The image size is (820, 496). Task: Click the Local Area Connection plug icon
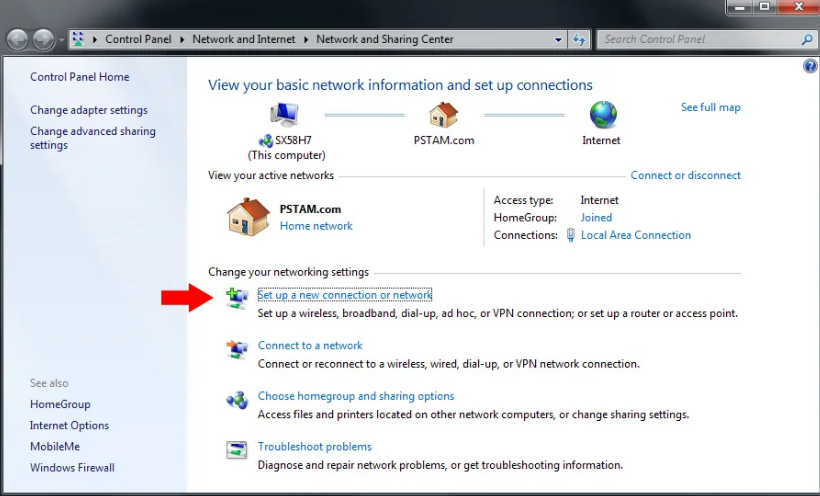(x=571, y=235)
